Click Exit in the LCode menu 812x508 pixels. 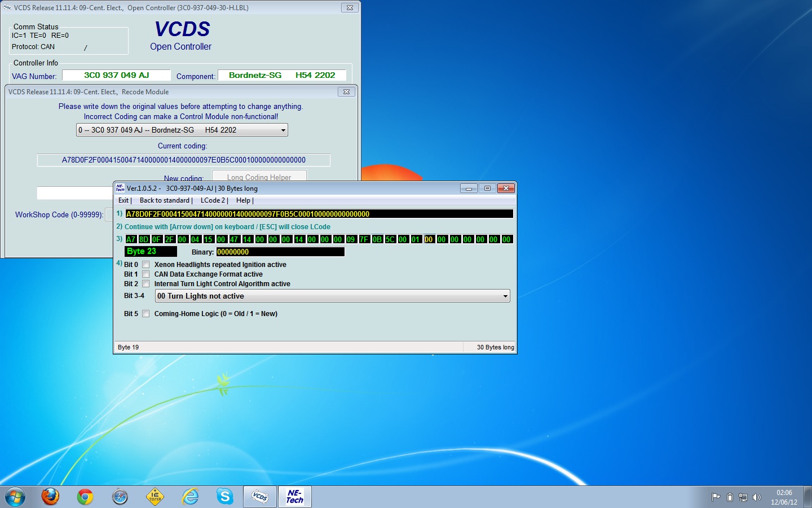click(x=124, y=200)
